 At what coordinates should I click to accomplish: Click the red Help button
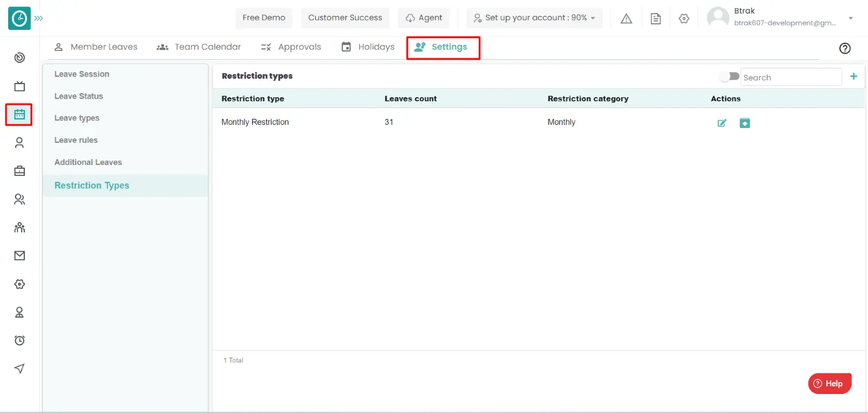click(829, 383)
